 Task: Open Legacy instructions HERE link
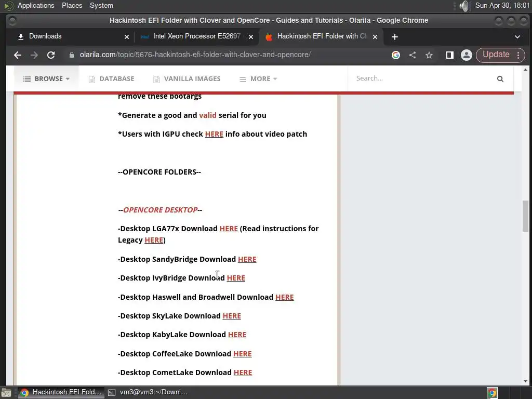tap(154, 240)
